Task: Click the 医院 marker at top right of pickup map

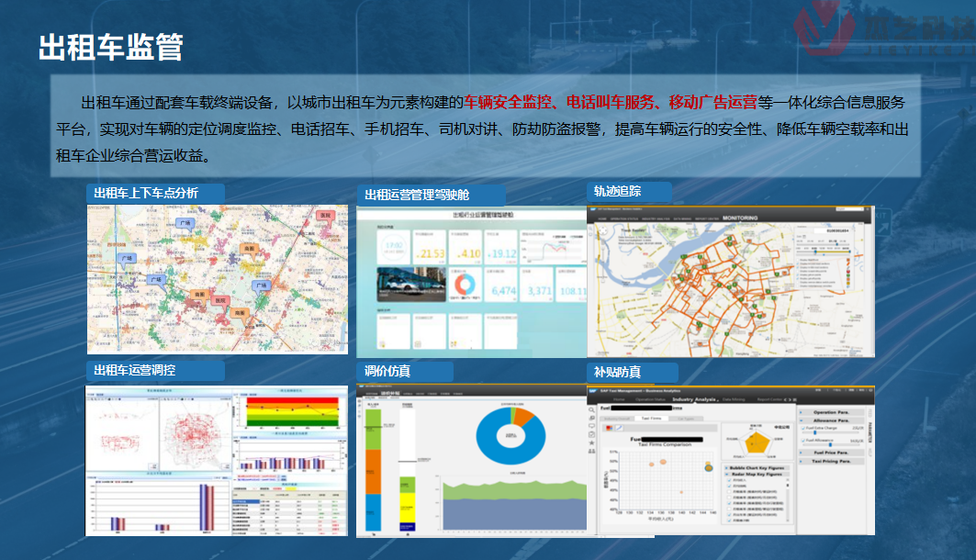Action: (323, 215)
